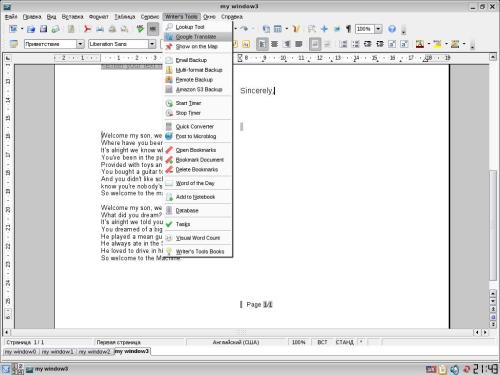This screenshot has width=500, height=375.
Task: Open the Gallery icon
Action: (337, 29)
